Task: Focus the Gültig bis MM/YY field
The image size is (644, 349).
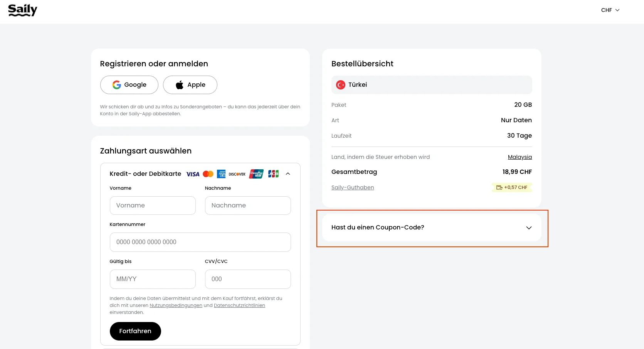Action: pos(153,279)
